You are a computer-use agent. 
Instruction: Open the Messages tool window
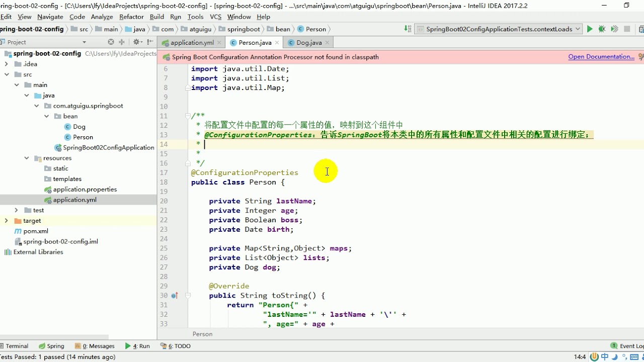pyautogui.click(x=95, y=346)
